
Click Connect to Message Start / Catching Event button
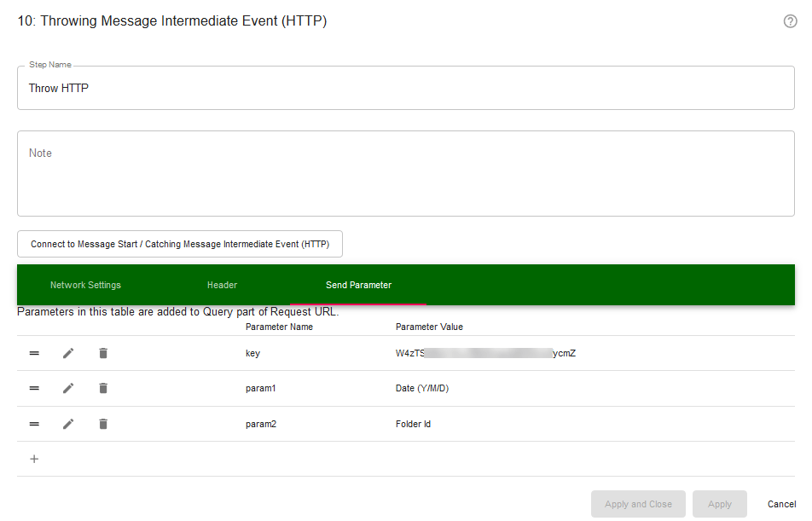(x=179, y=244)
